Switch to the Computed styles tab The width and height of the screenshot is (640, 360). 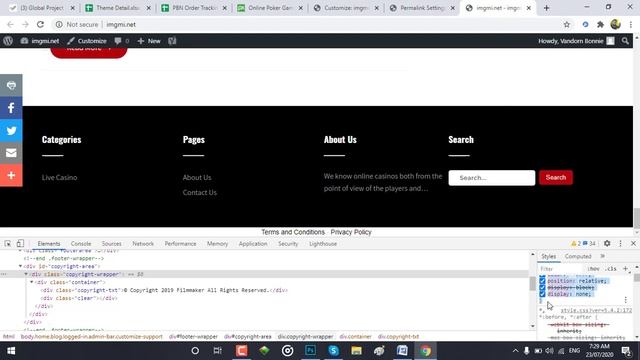(x=578, y=256)
